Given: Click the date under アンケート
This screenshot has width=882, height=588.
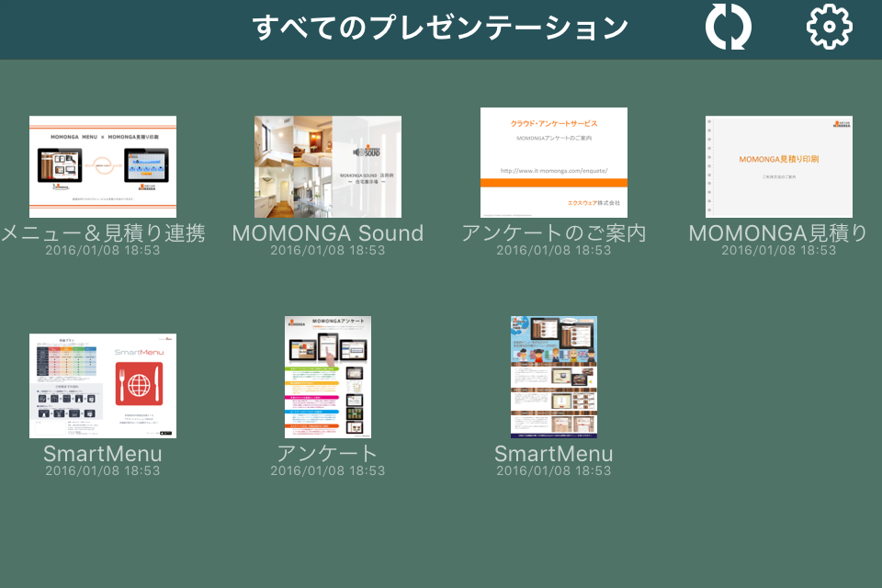Looking at the screenshot, I should coord(328,471).
